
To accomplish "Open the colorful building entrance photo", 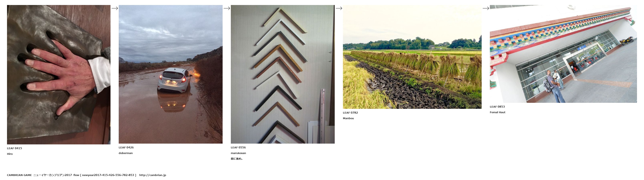I will coord(563,54).
